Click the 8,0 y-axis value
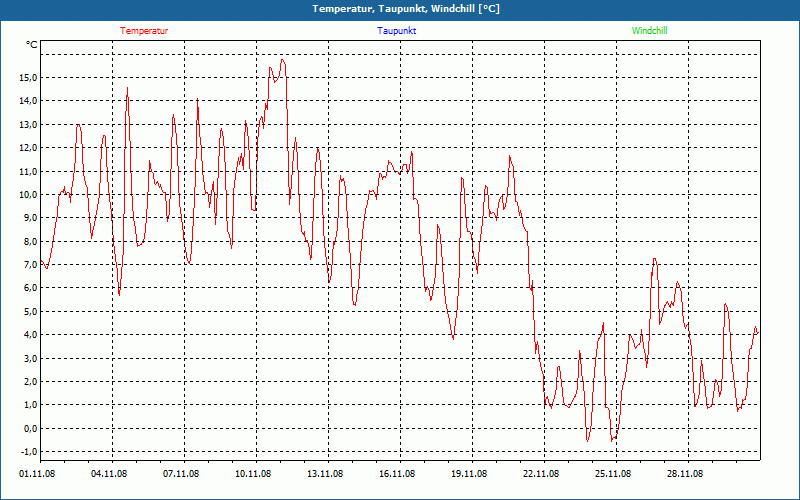This screenshot has width=800, height=500. pyautogui.click(x=30, y=241)
